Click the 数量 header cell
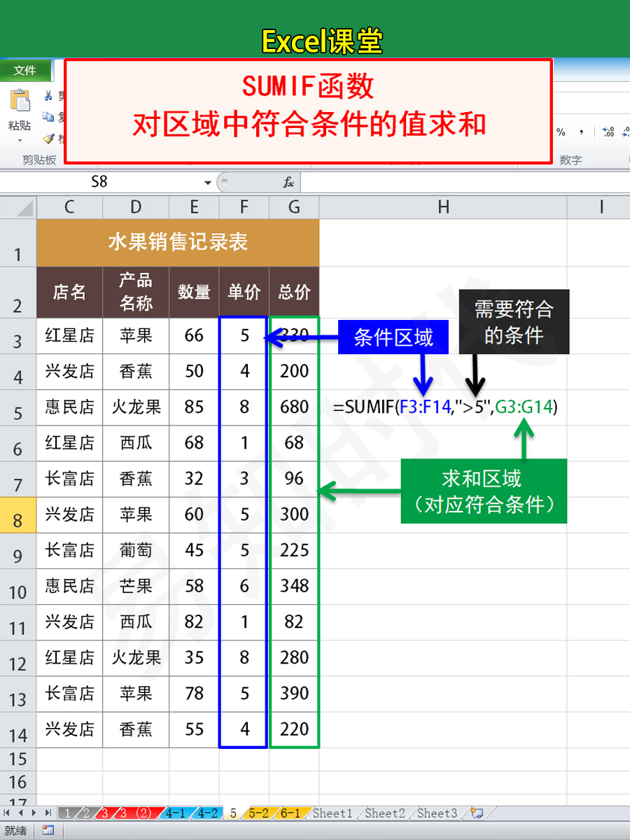This screenshot has height=840, width=630. (194, 293)
